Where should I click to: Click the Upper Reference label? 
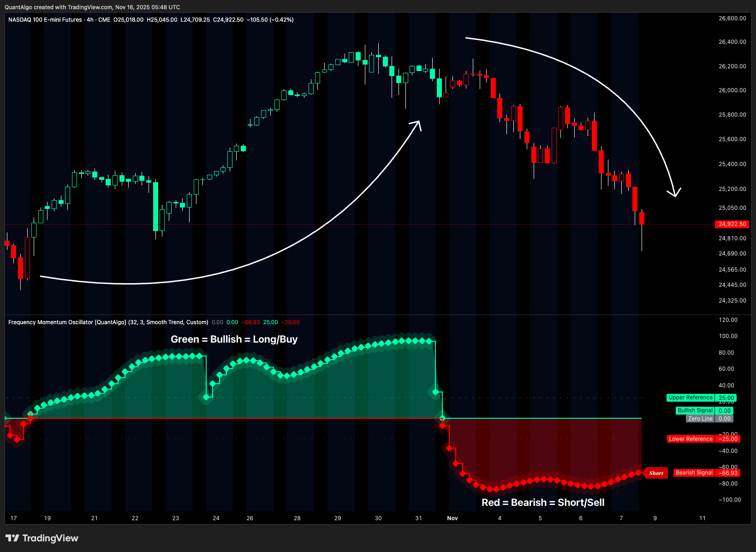[691, 398]
